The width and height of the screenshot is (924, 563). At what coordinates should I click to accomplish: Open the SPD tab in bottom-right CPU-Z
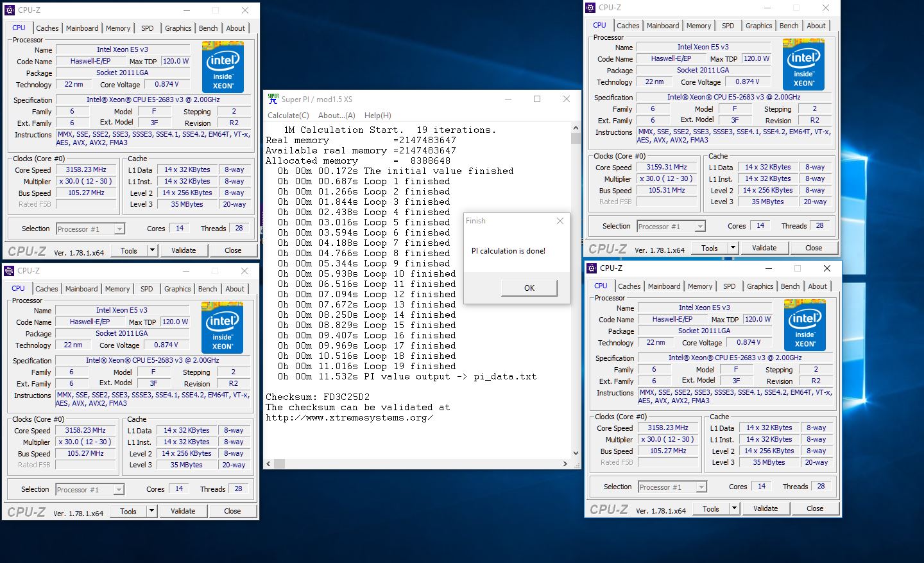[730, 286]
